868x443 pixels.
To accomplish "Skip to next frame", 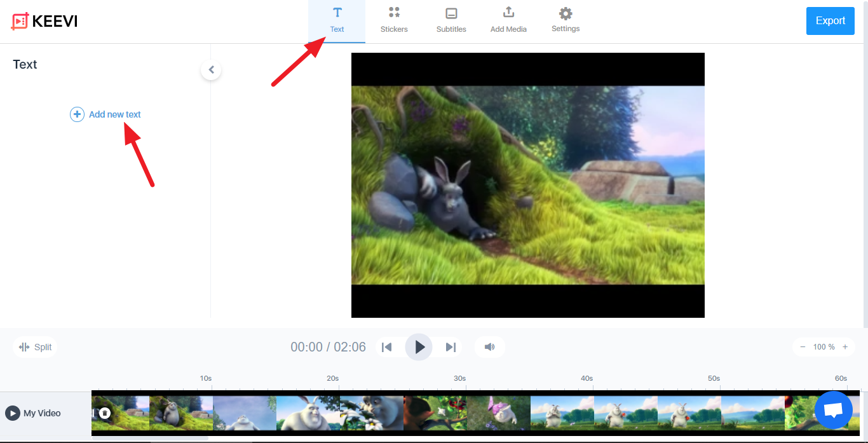I will coord(451,347).
